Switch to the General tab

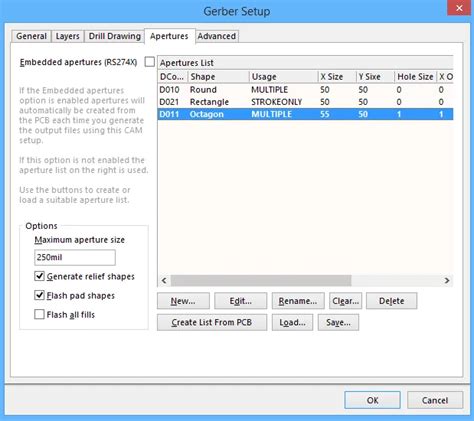click(x=31, y=36)
